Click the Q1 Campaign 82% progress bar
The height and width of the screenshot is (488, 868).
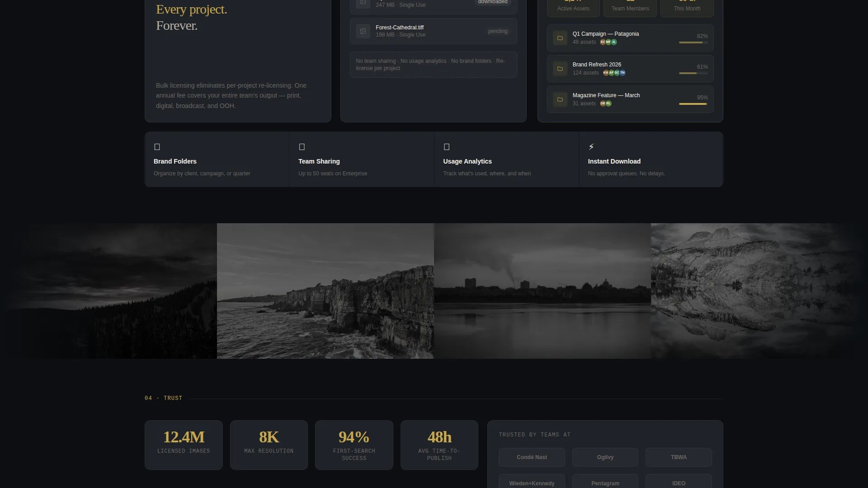click(x=693, y=42)
